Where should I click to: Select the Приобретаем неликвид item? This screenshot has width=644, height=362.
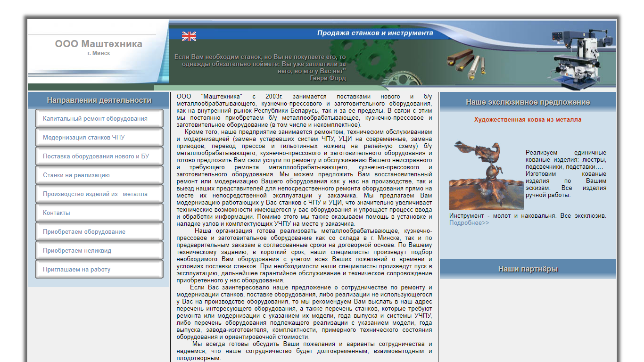(x=99, y=251)
